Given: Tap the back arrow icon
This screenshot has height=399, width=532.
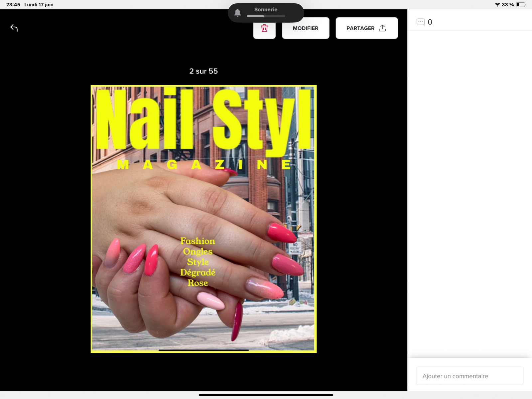Looking at the screenshot, I should pyautogui.click(x=14, y=28).
